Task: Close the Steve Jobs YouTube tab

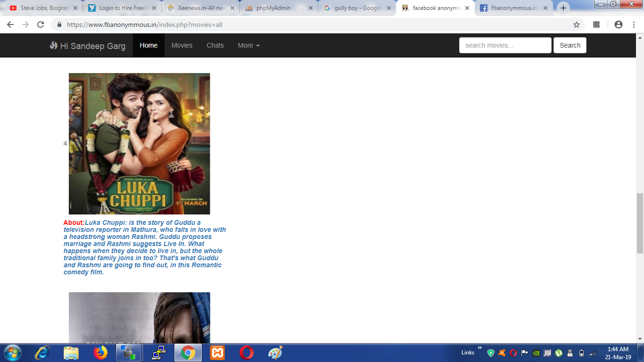Action: point(75,8)
